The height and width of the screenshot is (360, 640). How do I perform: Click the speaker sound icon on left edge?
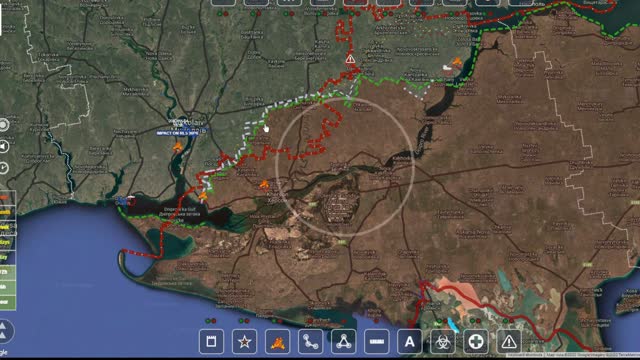tap(4, 147)
